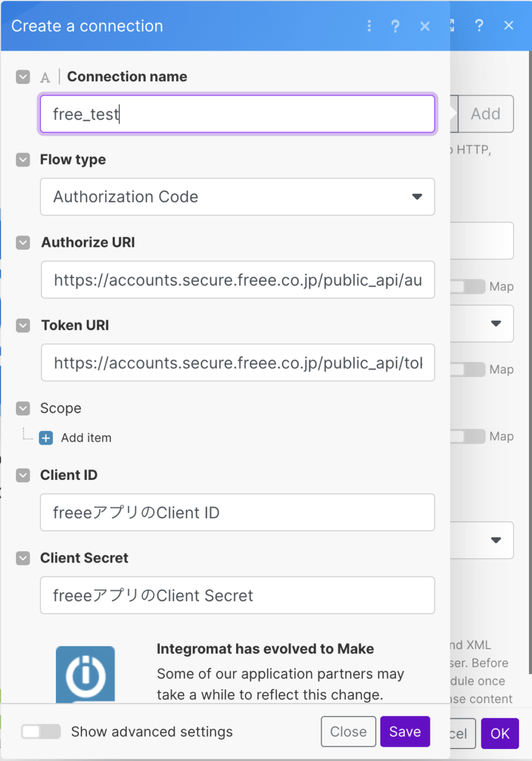Screen dimensions: 532x761
Task: Click into the Authorize URI input field
Action: pyautogui.click(x=237, y=279)
